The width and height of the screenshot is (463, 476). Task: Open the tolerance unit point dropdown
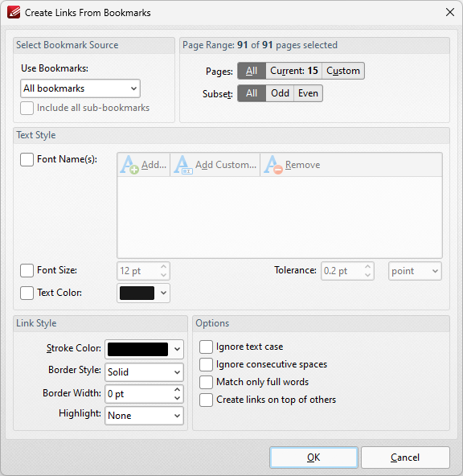415,271
